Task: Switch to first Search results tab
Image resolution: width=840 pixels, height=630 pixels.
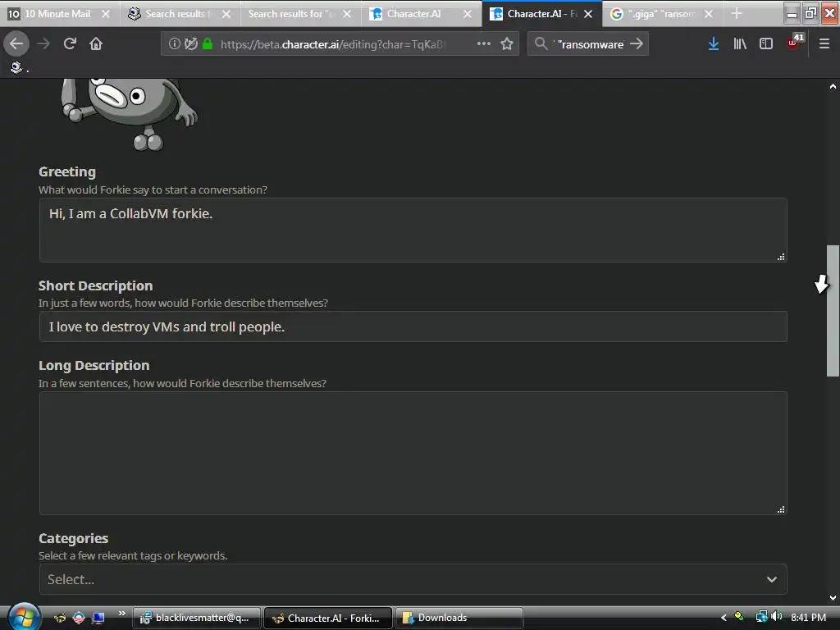Action: pyautogui.click(x=174, y=14)
